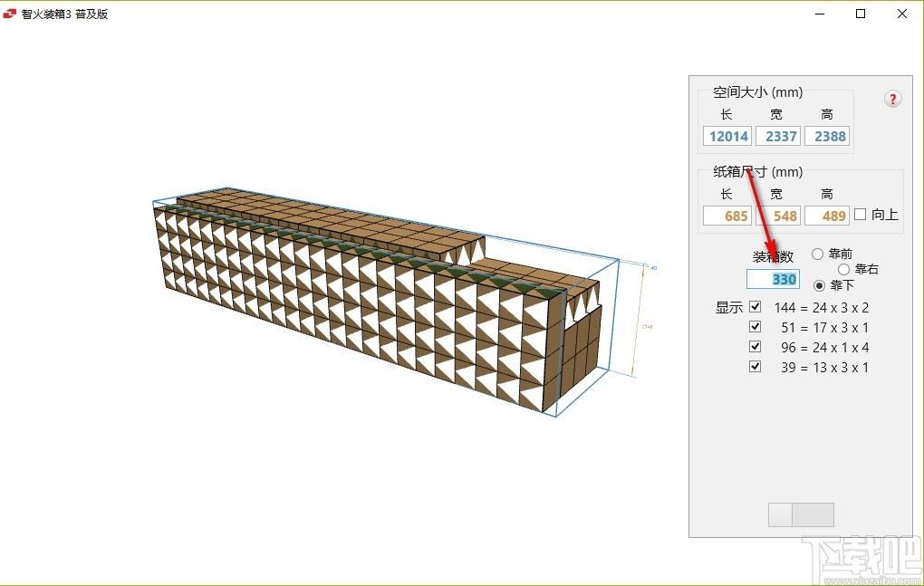This screenshot has height=586, width=924.
Task: Uncheck display of 96 = 24 x 1 x 4
Action: coord(755,347)
